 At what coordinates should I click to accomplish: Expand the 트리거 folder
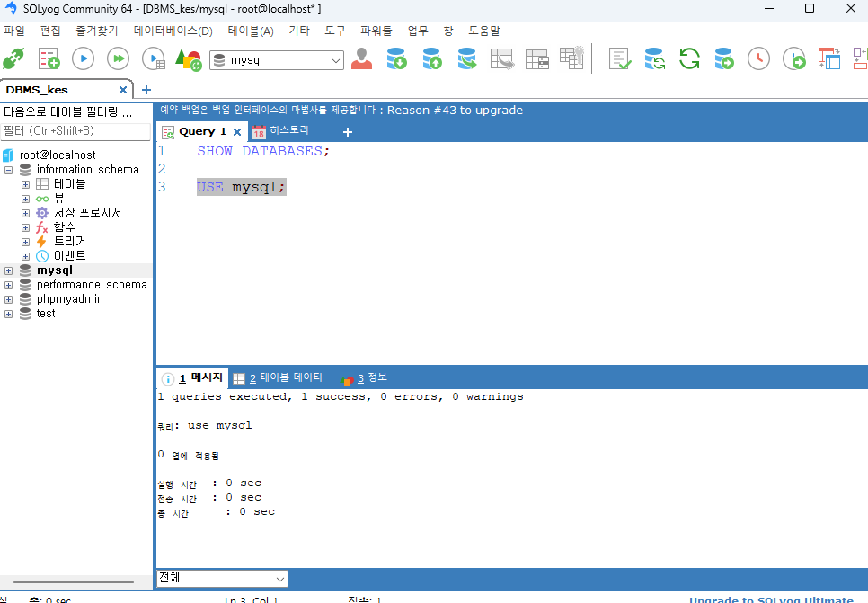click(25, 242)
